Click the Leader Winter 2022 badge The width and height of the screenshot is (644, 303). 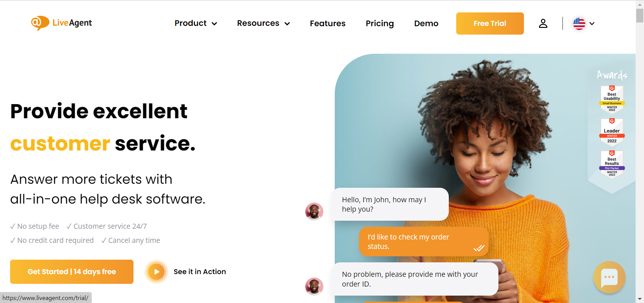click(x=612, y=132)
